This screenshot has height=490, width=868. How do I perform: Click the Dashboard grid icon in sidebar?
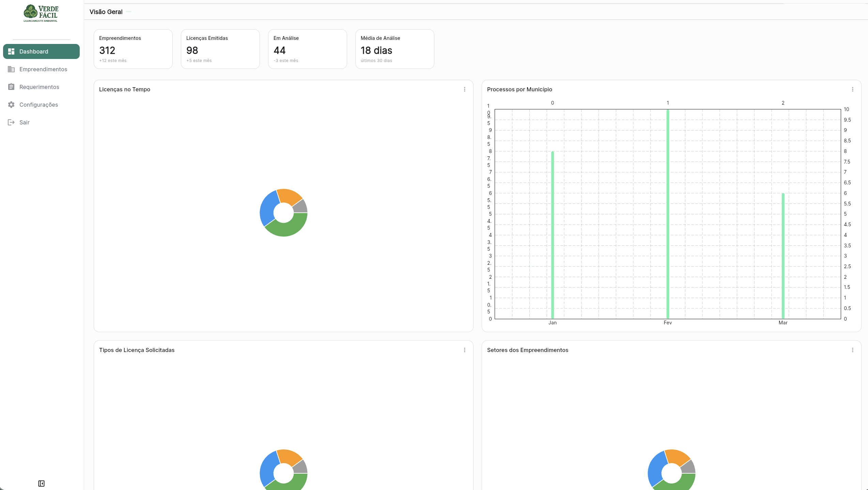coord(11,51)
